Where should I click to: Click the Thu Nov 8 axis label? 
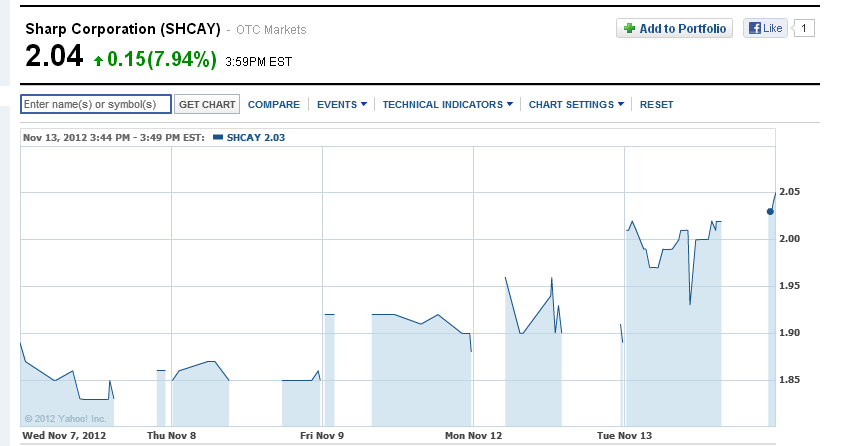(x=171, y=436)
